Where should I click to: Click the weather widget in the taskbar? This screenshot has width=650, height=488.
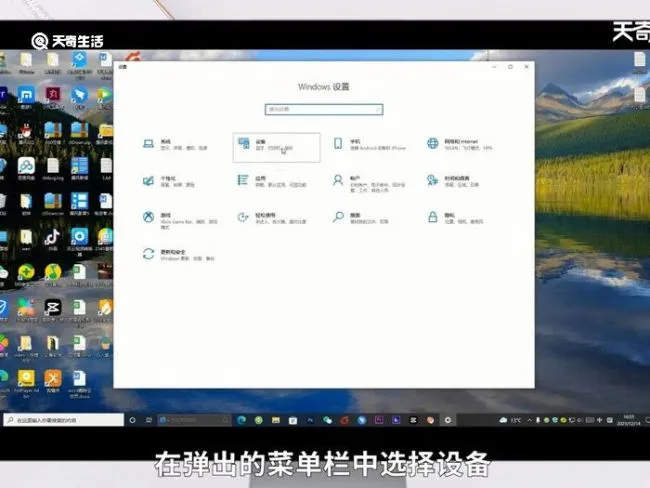[510, 420]
